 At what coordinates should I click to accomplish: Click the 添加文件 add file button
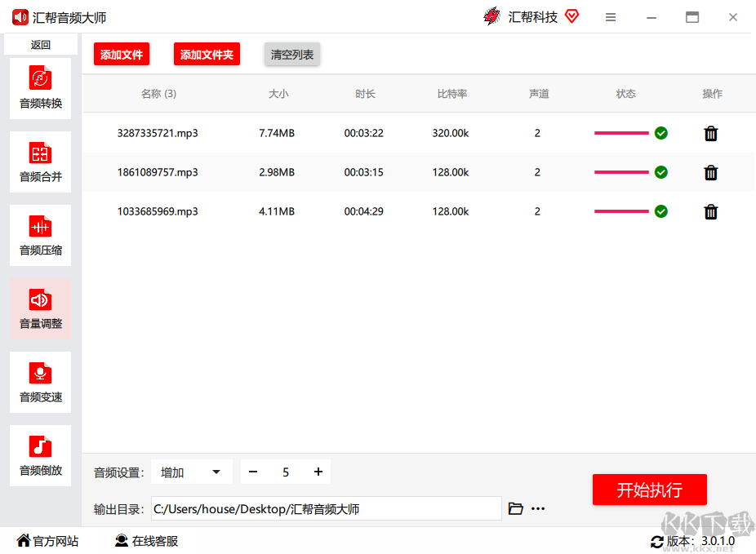coord(122,55)
